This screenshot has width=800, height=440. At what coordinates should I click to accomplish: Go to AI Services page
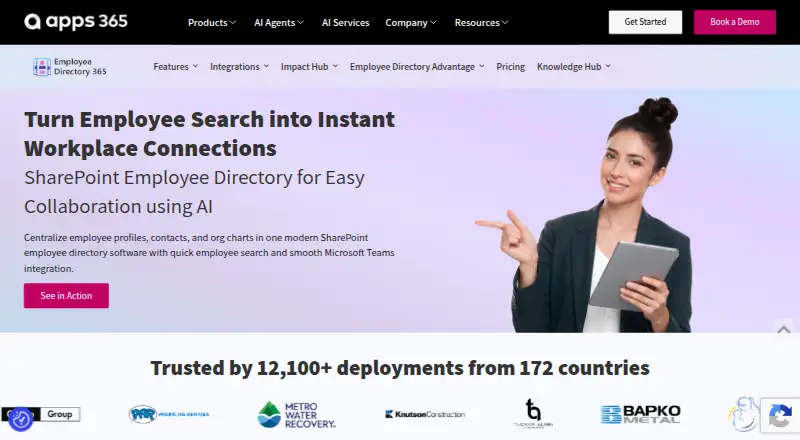(345, 22)
